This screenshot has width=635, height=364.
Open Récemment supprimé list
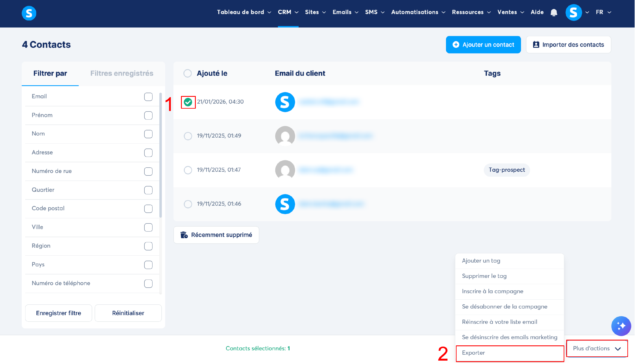[216, 235]
